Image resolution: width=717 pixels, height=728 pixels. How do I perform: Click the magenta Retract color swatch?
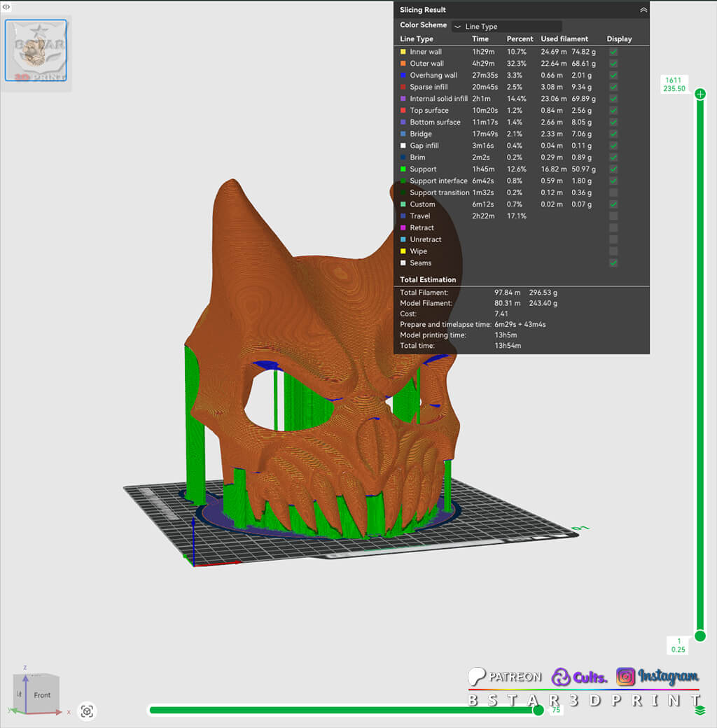point(403,227)
